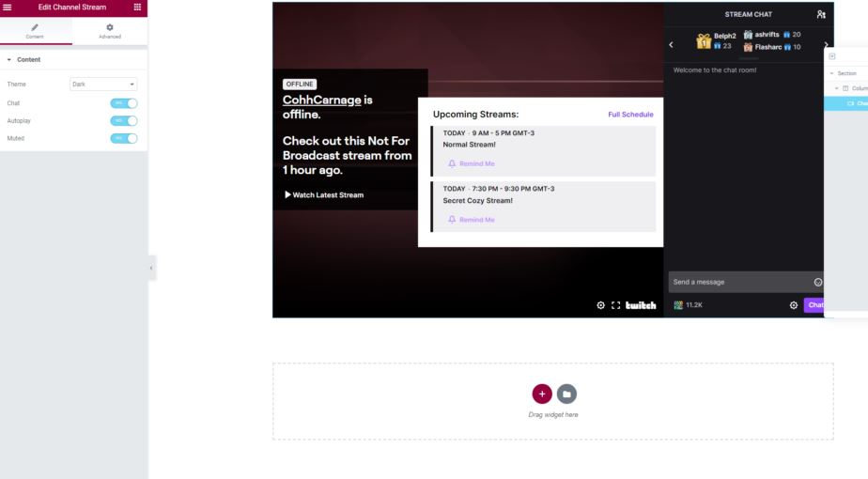Show next gifters with right chevron

tap(826, 45)
